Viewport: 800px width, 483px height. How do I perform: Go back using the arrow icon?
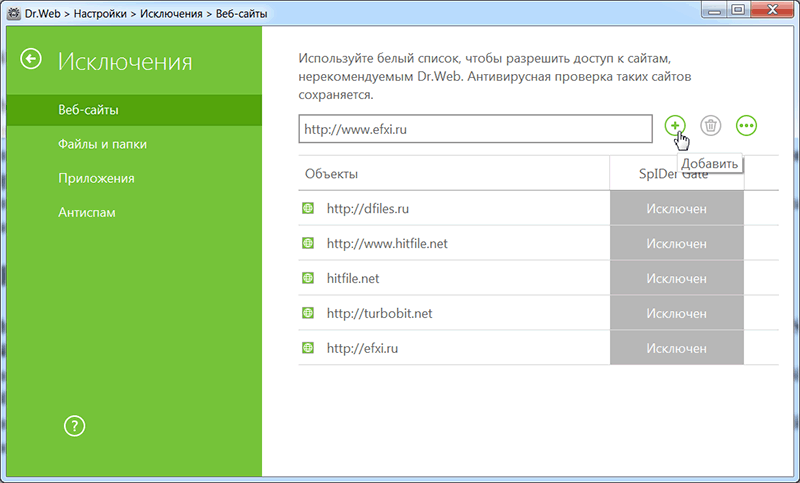[32, 60]
